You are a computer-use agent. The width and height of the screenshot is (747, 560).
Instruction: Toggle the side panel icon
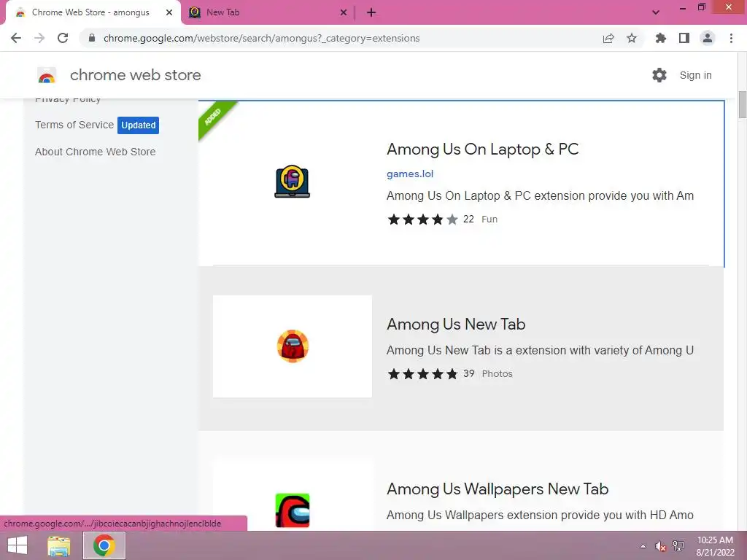[684, 38]
